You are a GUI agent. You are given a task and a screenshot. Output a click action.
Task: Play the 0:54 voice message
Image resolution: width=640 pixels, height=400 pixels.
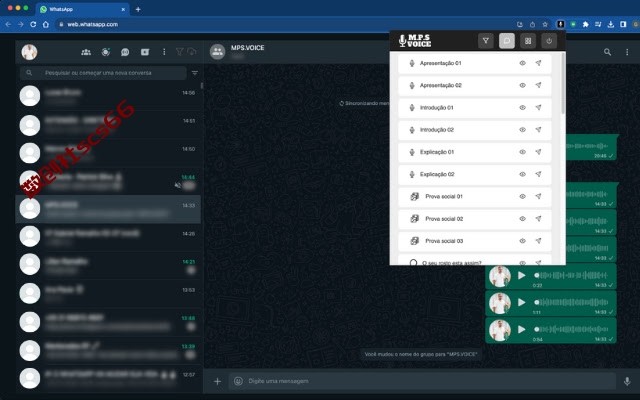click(x=521, y=329)
